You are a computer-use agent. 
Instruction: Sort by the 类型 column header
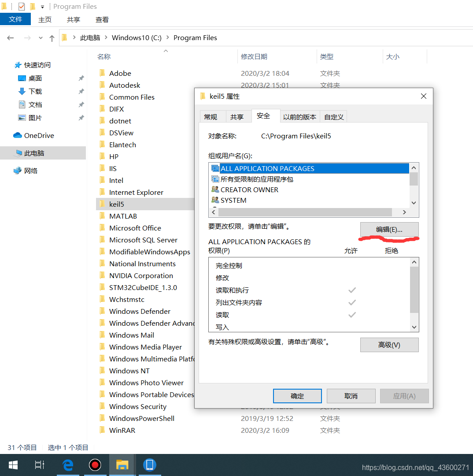point(326,57)
